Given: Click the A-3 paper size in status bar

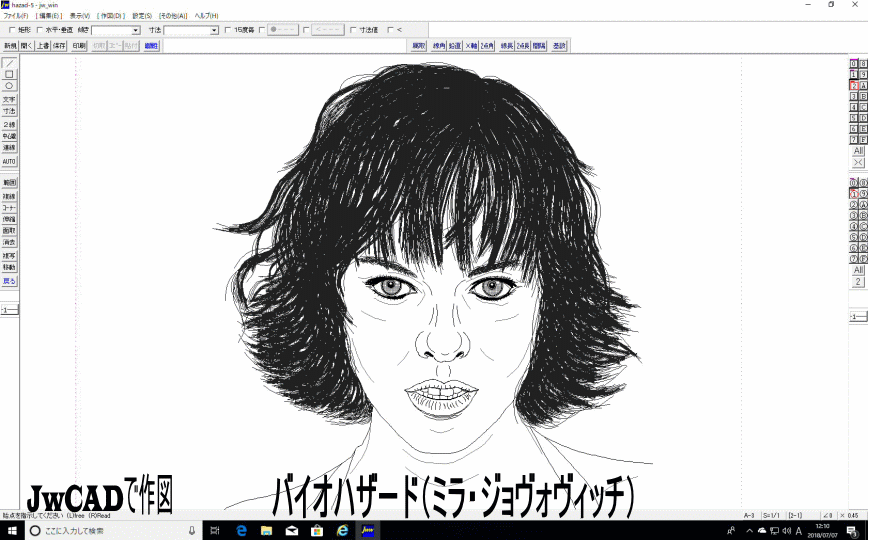Looking at the screenshot, I should 748,516.
